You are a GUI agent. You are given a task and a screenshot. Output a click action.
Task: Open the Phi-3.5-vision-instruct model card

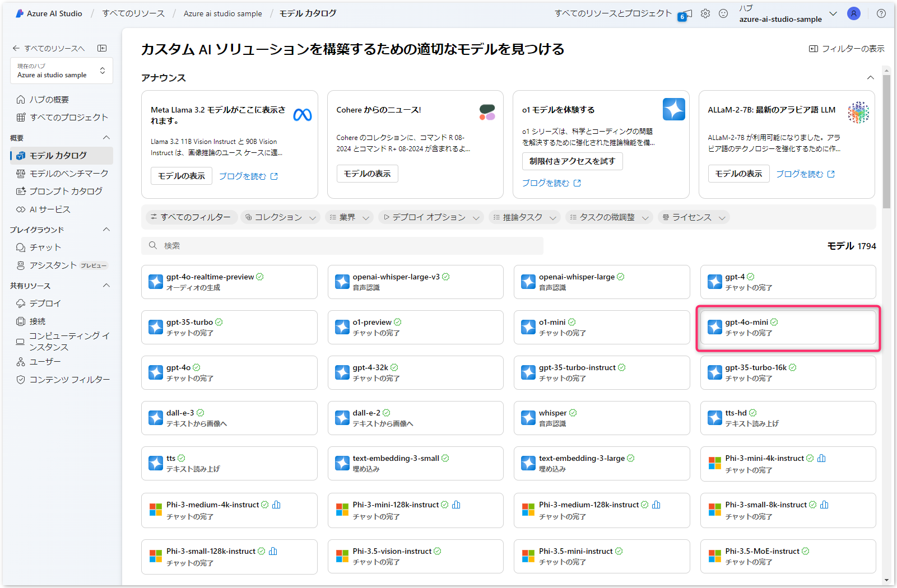pyautogui.click(x=415, y=557)
